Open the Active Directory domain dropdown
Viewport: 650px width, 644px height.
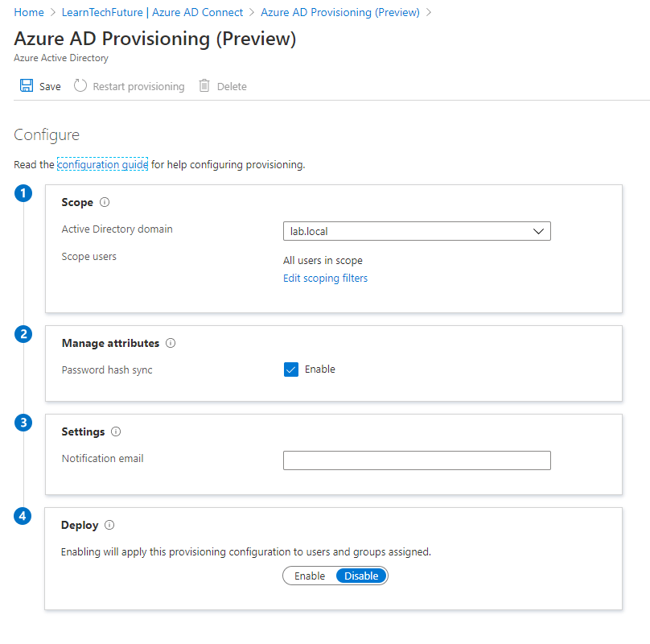click(x=417, y=231)
